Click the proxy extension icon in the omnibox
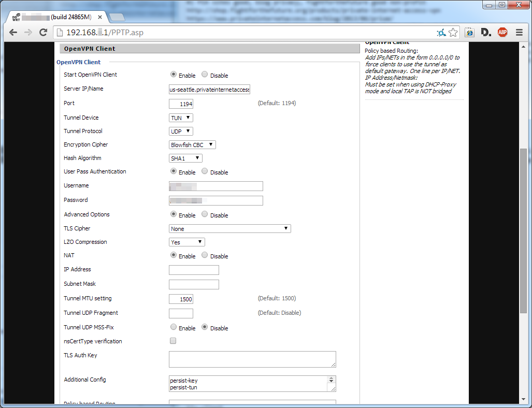532x408 pixels. 440,32
